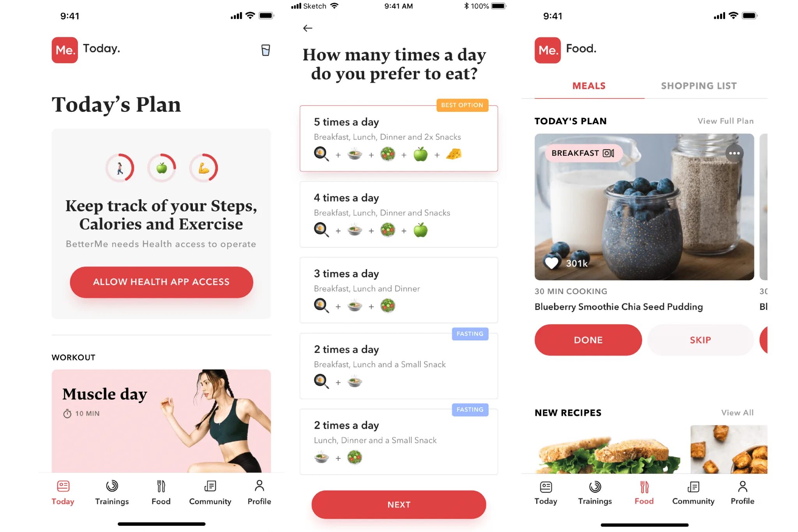The width and height of the screenshot is (798, 532).
Task: Tap NEXT button on meal frequency screen
Action: 399,504
